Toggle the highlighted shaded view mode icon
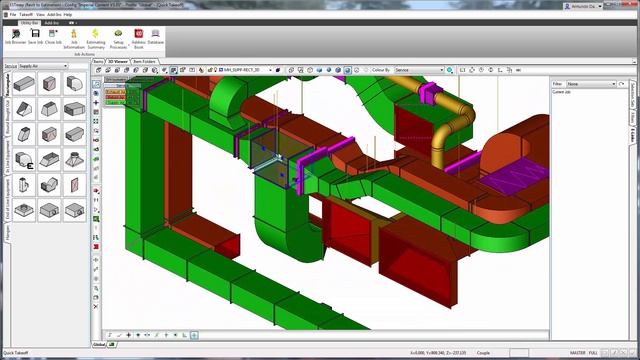Image resolution: width=640 pixels, height=360 pixels. (347, 70)
